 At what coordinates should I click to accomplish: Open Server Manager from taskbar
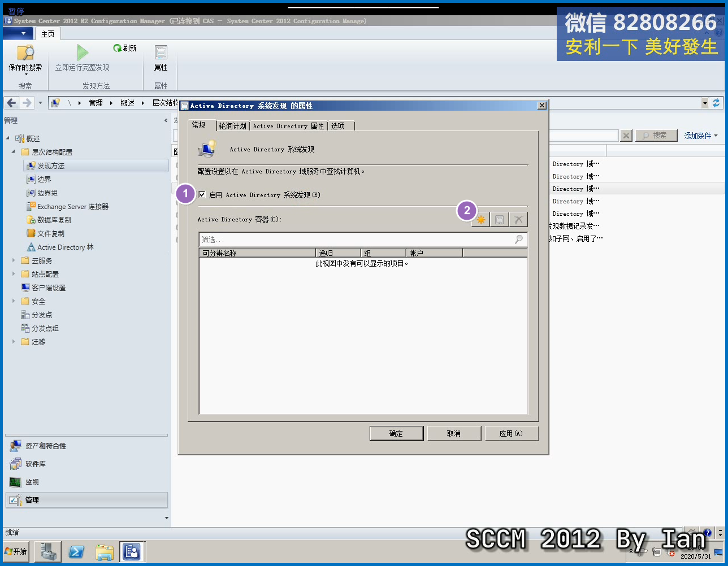pos(48,551)
